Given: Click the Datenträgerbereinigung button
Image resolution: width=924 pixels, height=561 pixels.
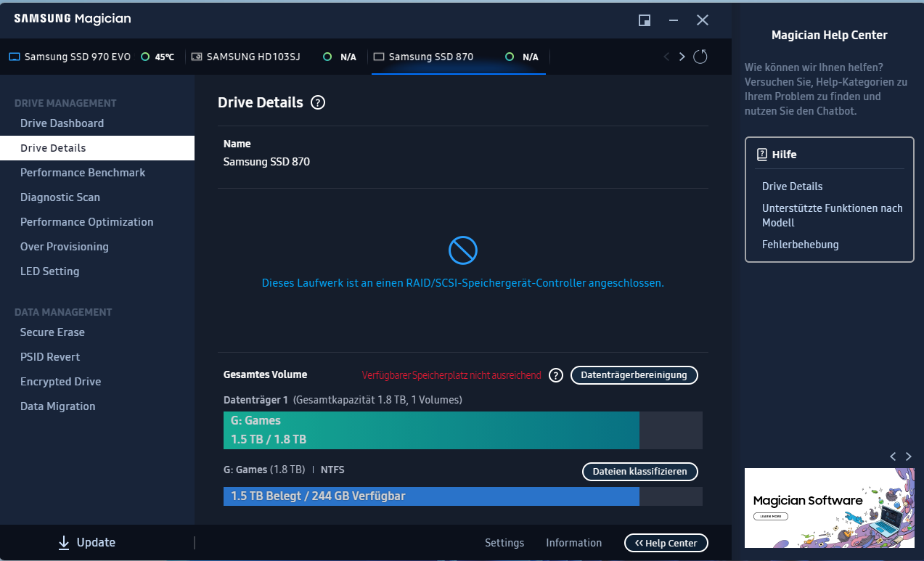Looking at the screenshot, I should (634, 375).
